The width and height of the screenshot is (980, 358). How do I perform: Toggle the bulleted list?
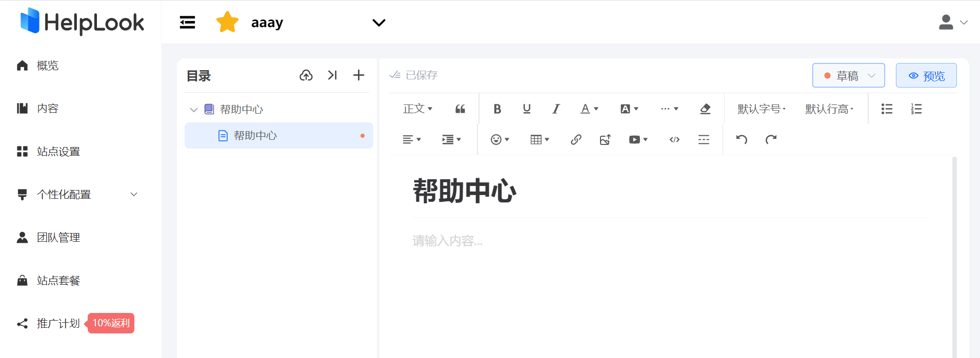887,109
